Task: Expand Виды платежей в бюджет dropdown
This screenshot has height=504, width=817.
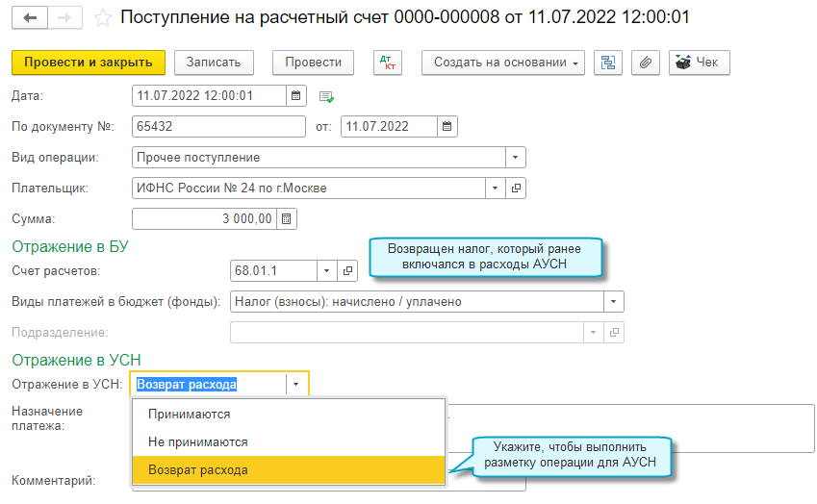Action: (x=614, y=301)
